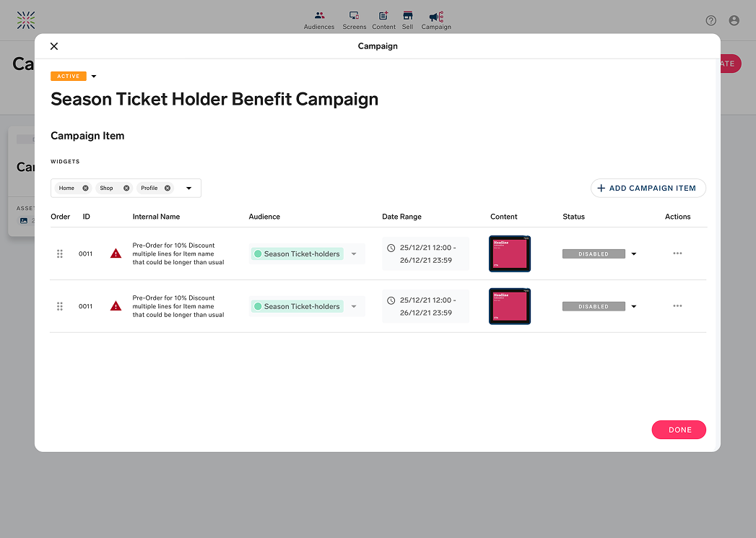Open the ACTIVE campaign status dropdown
This screenshot has height=538, width=756.
click(x=94, y=77)
